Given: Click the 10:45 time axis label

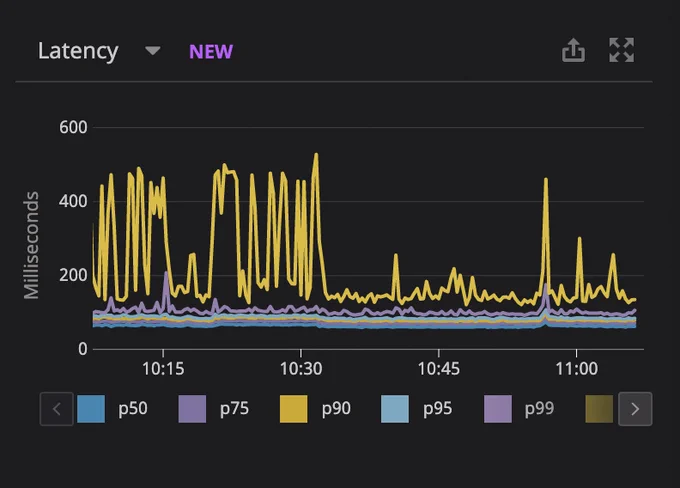Looking at the screenshot, I should (438, 369).
